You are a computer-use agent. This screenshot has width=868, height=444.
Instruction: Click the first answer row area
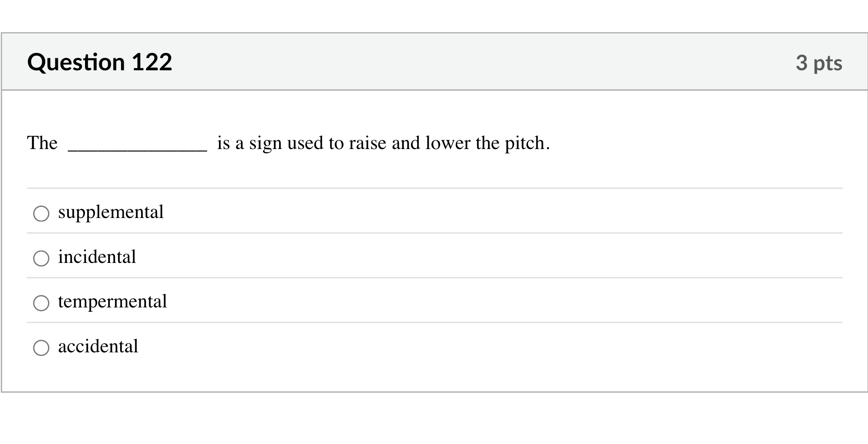click(x=434, y=212)
